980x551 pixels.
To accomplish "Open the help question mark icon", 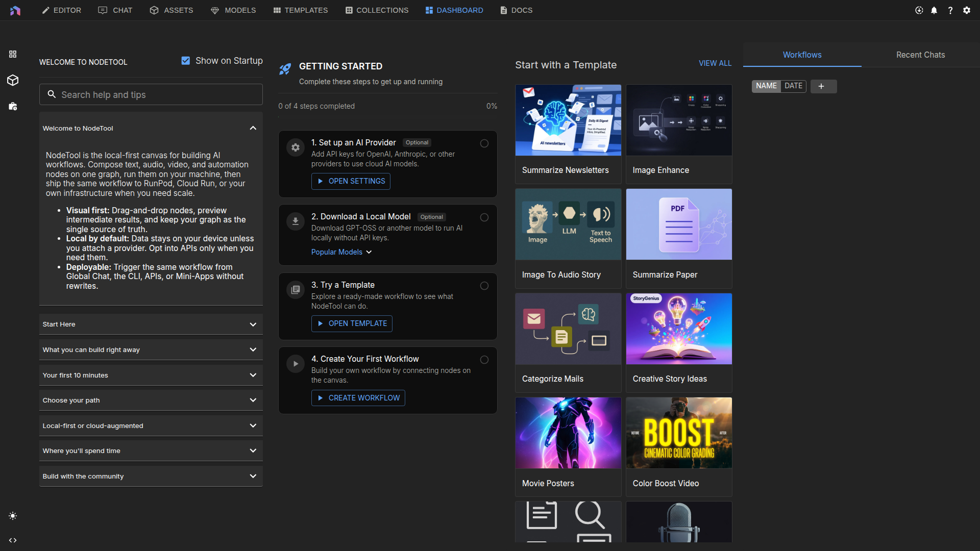I will tap(951, 10).
